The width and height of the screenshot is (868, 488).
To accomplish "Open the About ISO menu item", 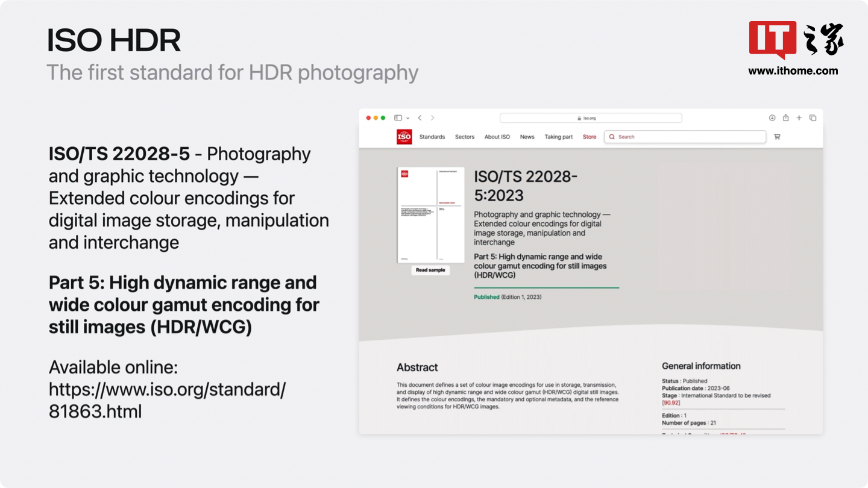I will [x=497, y=137].
